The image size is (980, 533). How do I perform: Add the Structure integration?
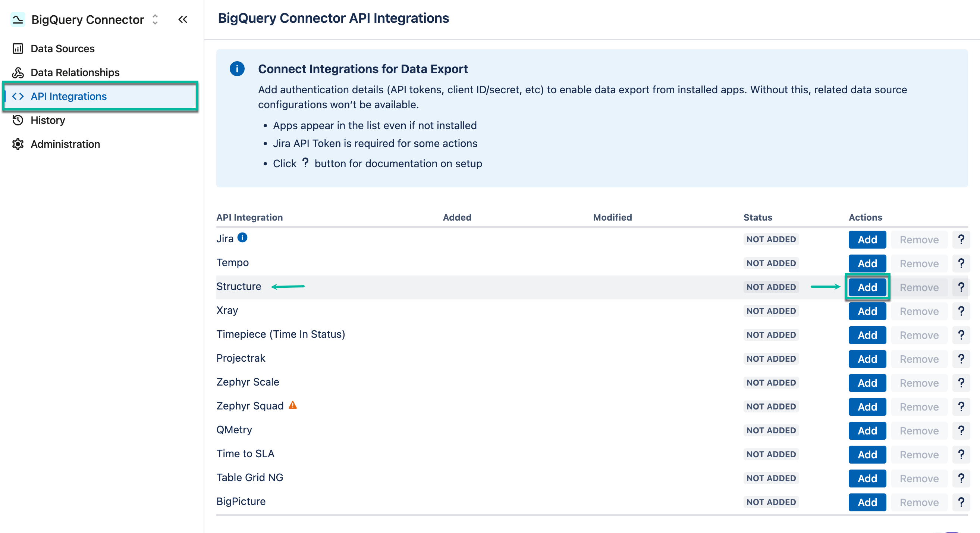pos(867,287)
